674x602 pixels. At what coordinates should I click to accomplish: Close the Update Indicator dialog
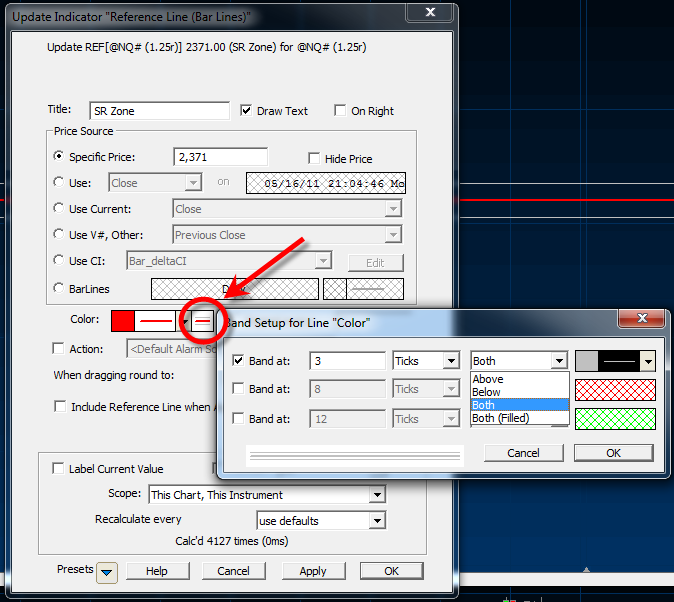coord(429,12)
